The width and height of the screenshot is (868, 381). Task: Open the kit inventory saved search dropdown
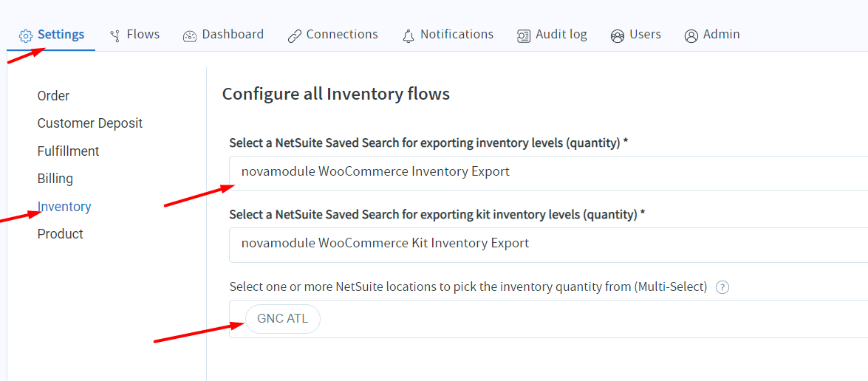[x=548, y=244]
